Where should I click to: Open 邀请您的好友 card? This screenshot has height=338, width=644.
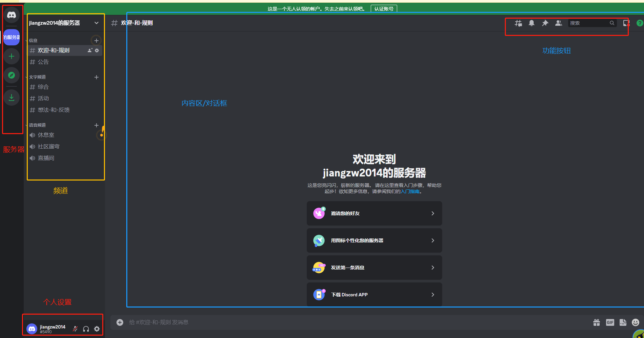click(x=374, y=213)
